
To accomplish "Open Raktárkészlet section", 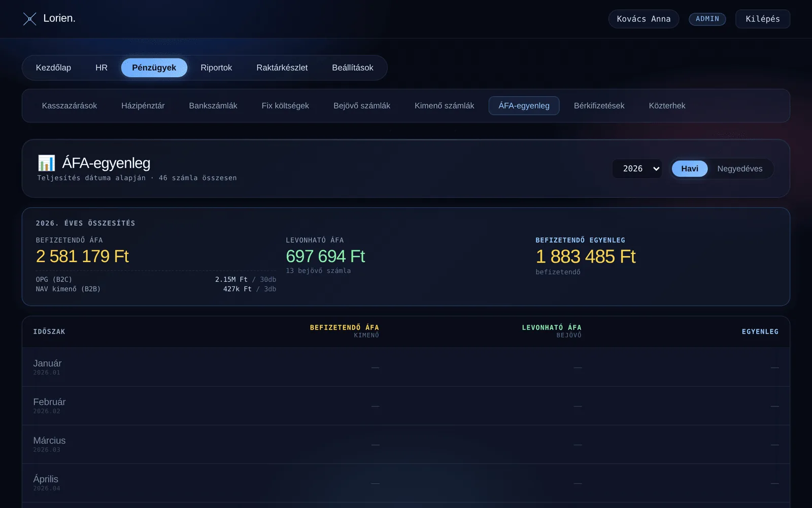I will click(282, 68).
